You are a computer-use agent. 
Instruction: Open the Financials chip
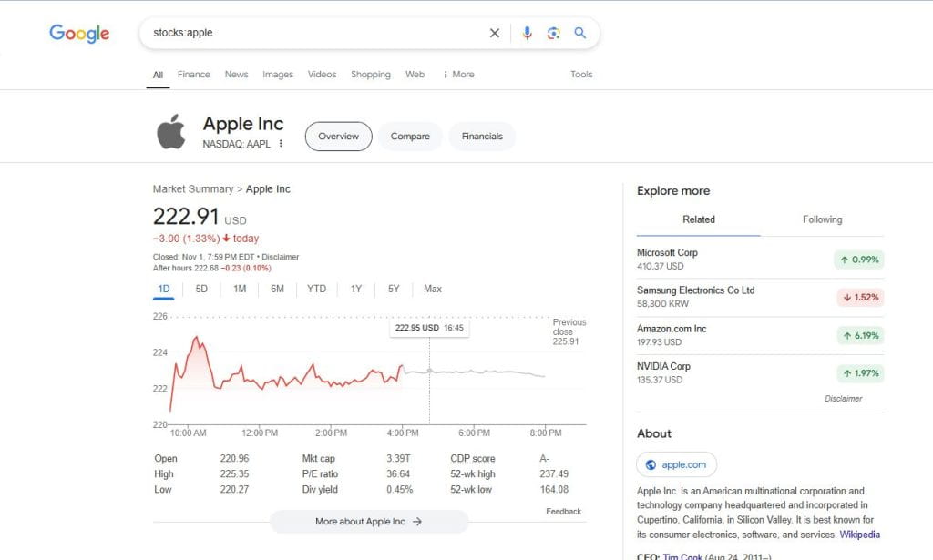tap(482, 137)
